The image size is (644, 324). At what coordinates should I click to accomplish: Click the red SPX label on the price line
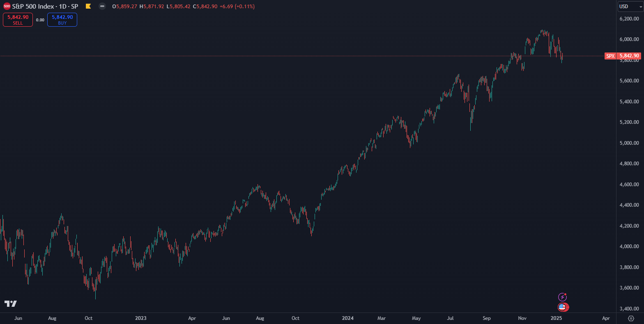[610, 56]
